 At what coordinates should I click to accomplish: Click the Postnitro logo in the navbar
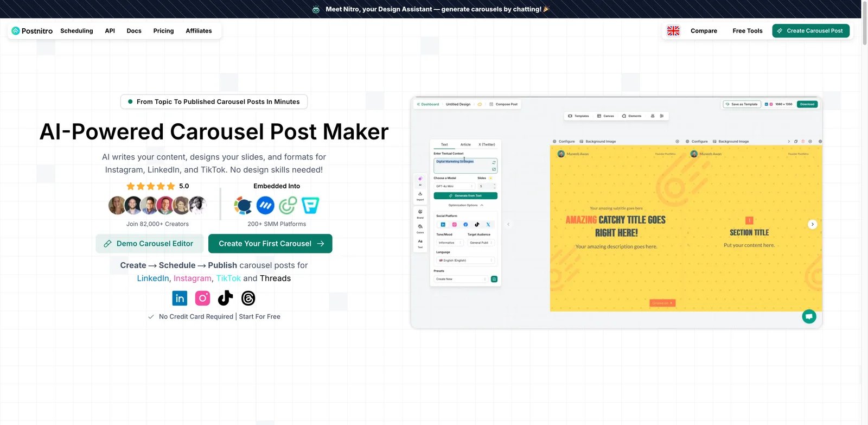point(32,31)
